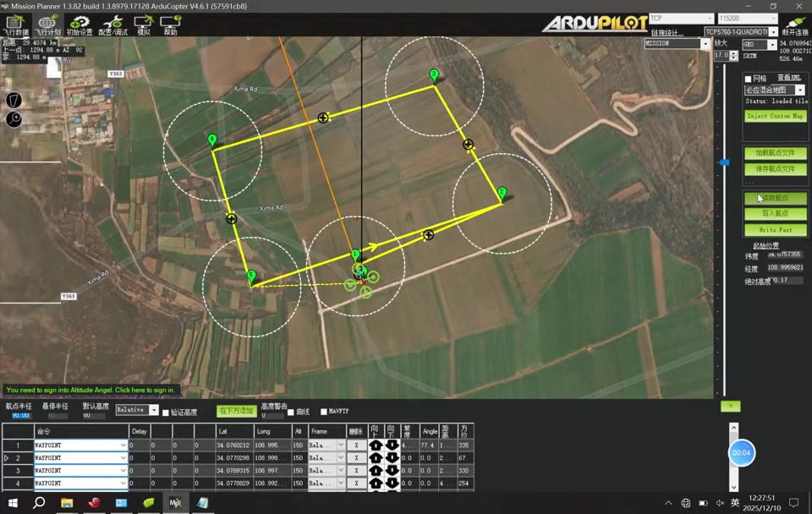Move waypoint 2 down with arrow icon
This screenshot has width=812, height=514.
click(392, 458)
